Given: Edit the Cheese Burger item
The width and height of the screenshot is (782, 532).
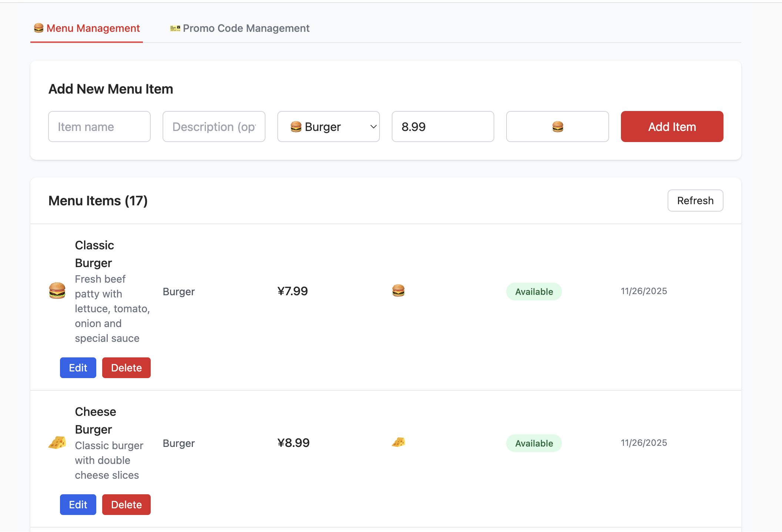Looking at the screenshot, I should (x=78, y=505).
